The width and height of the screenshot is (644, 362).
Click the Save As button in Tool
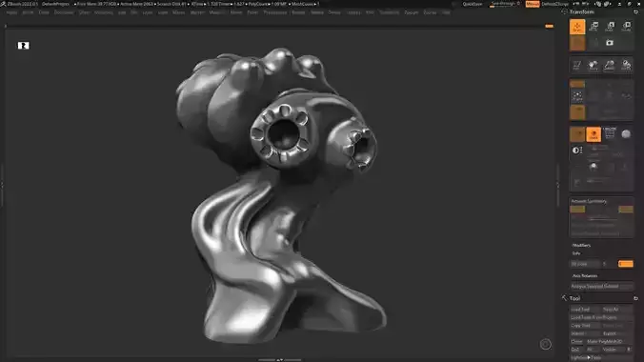tap(617, 310)
